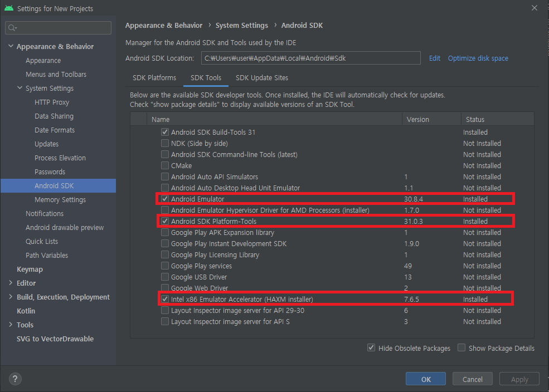Image resolution: width=549 pixels, height=392 pixels.
Task: Toggle Intel x86 Emulator Accelerator checkbox
Action: 165,300
